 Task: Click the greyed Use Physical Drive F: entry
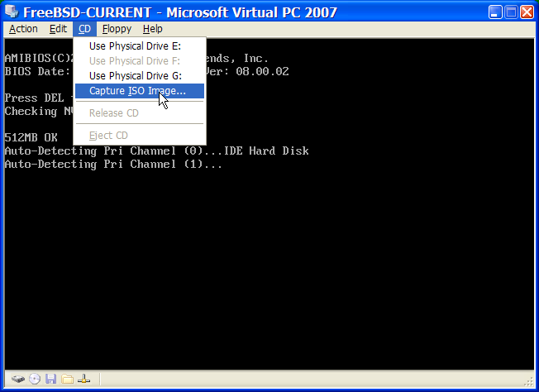134,61
